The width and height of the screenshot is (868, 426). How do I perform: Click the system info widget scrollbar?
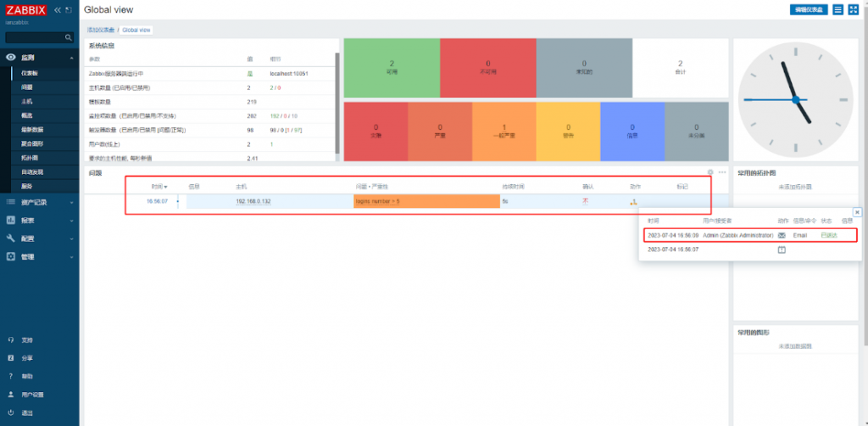[x=337, y=104]
